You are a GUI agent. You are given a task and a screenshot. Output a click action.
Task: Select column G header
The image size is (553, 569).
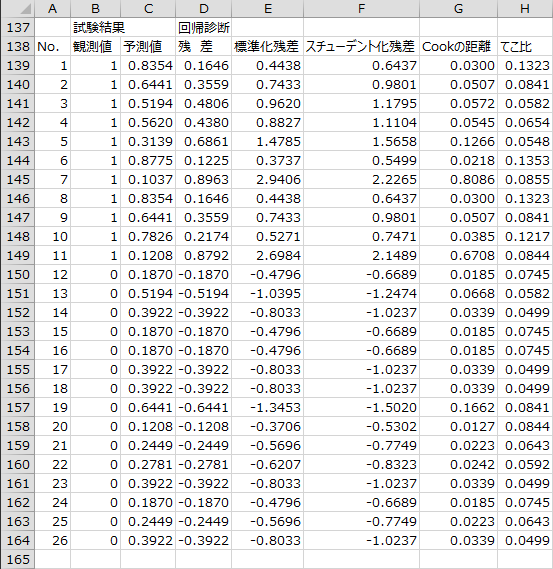click(459, 8)
